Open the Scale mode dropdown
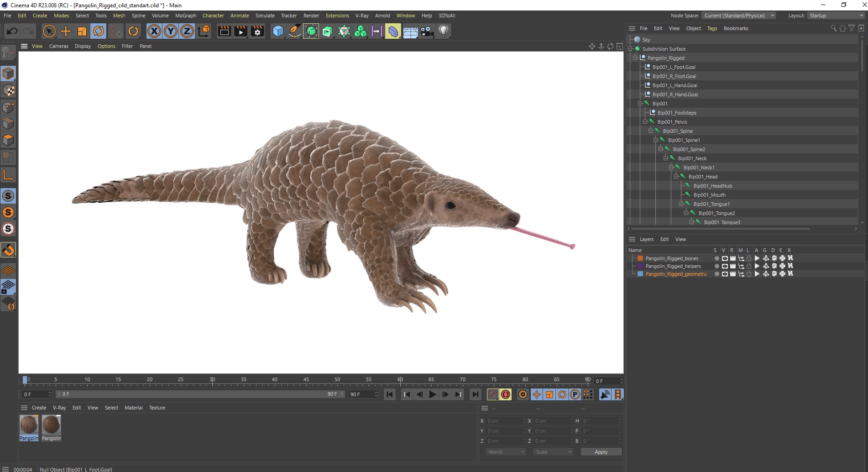The height and width of the screenshot is (472, 868). [553, 452]
